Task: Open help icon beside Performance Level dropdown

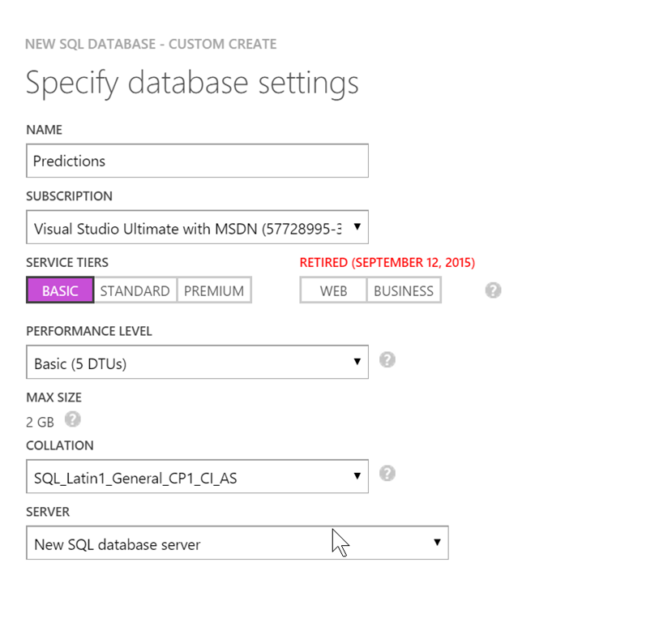Action: [387, 359]
